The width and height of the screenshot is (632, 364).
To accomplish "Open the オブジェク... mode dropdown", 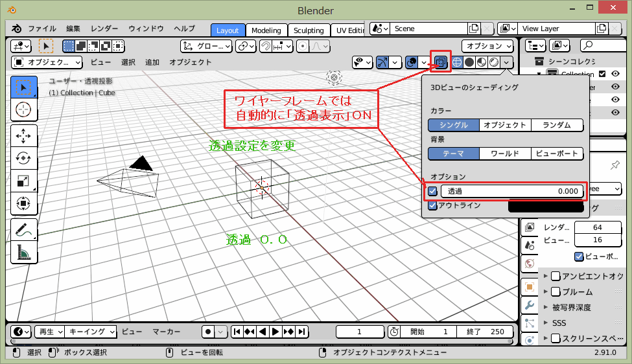I will pos(47,62).
